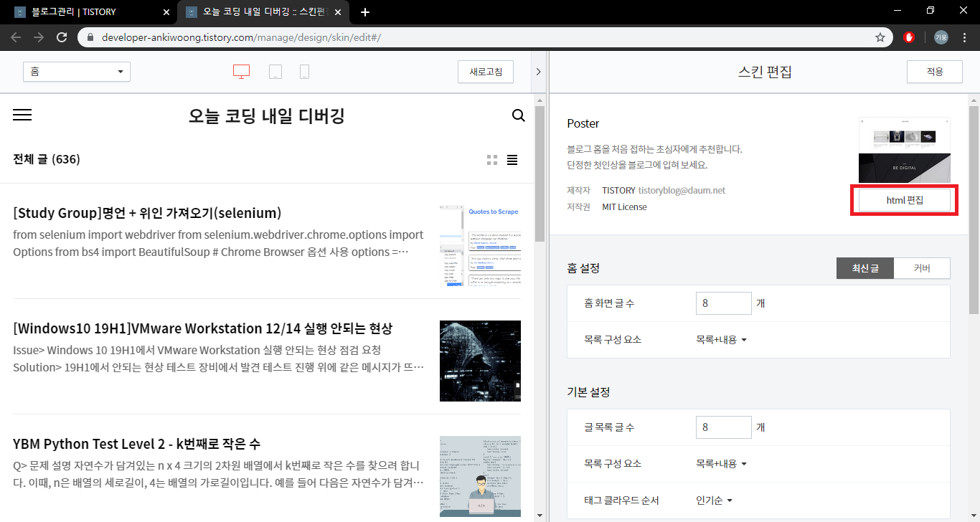Click the selenium post thumbnail image

(x=480, y=245)
